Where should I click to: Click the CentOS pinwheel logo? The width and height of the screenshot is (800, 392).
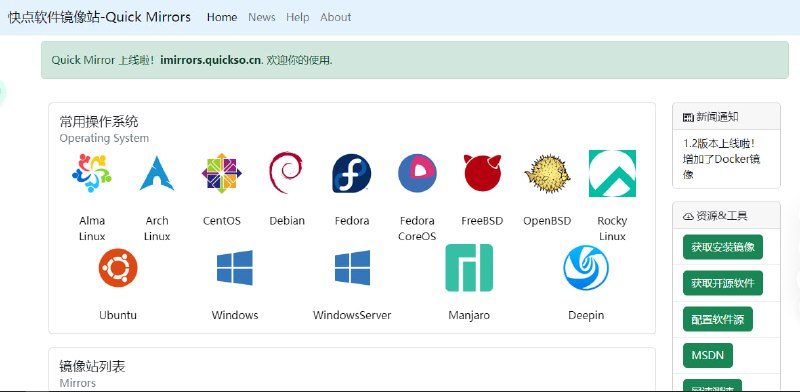click(x=221, y=173)
